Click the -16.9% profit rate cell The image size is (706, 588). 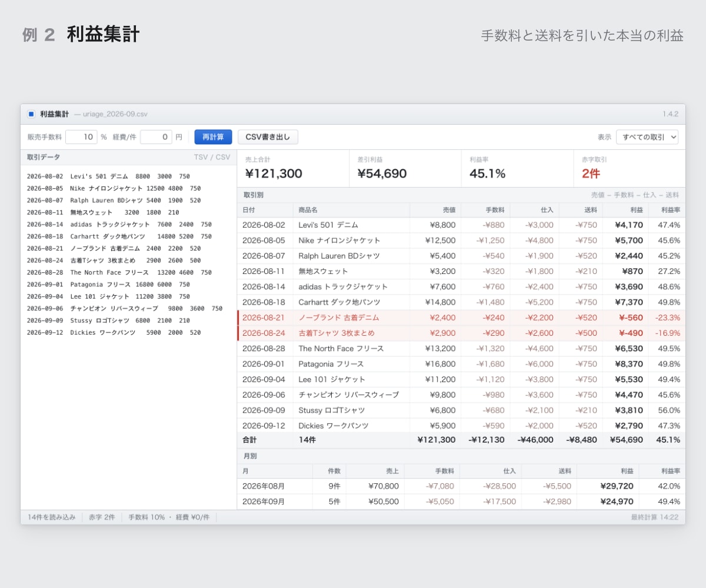668,333
